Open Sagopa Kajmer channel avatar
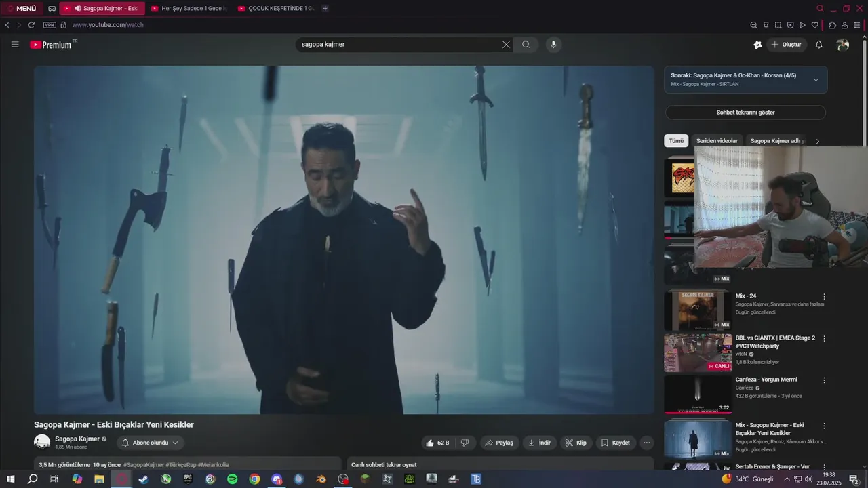Screen dimensions: 868x488 [42, 443]
